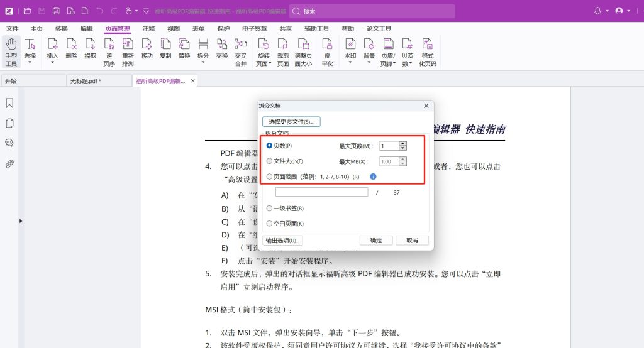Screen dimensions: 644x348
Task: Select the Hand tool (手型工具)
Action: (x=11, y=50)
